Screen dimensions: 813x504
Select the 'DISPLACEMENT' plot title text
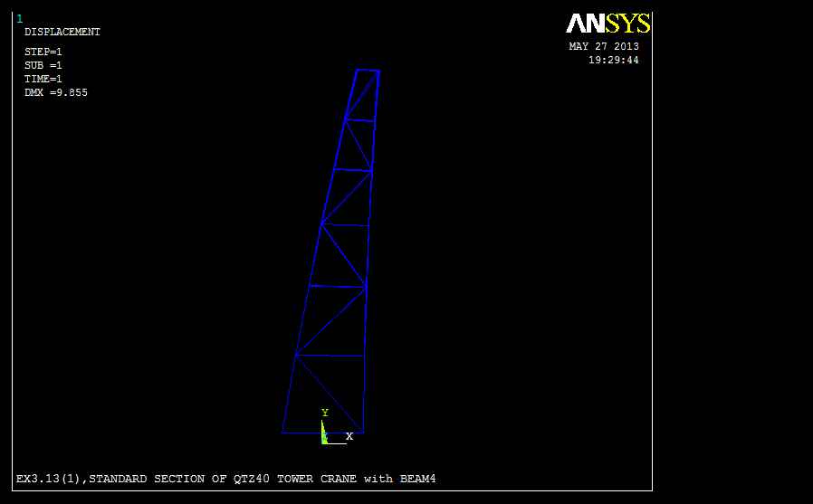coord(62,32)
